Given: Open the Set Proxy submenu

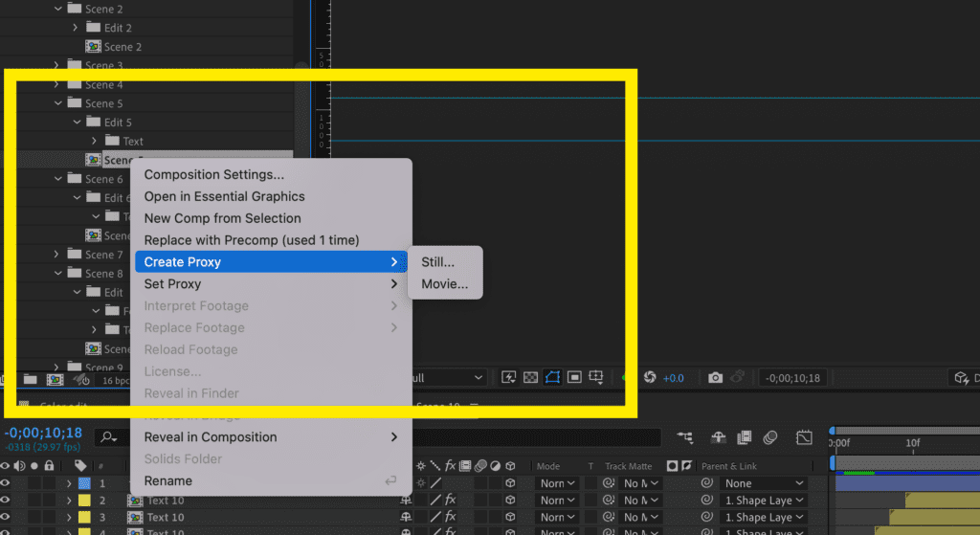Looking at the screenshot, I should [x=271, y=283].
